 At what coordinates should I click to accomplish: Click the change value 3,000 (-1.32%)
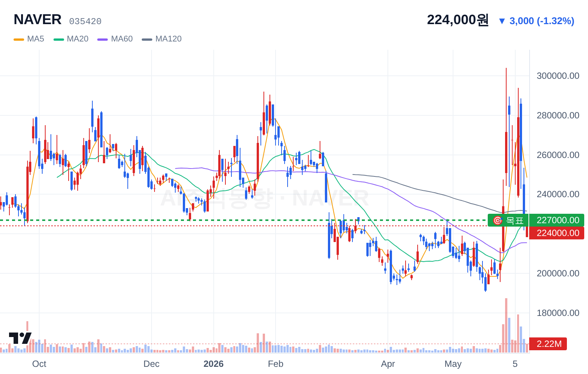pyautogui.click(x=542, y=21)
